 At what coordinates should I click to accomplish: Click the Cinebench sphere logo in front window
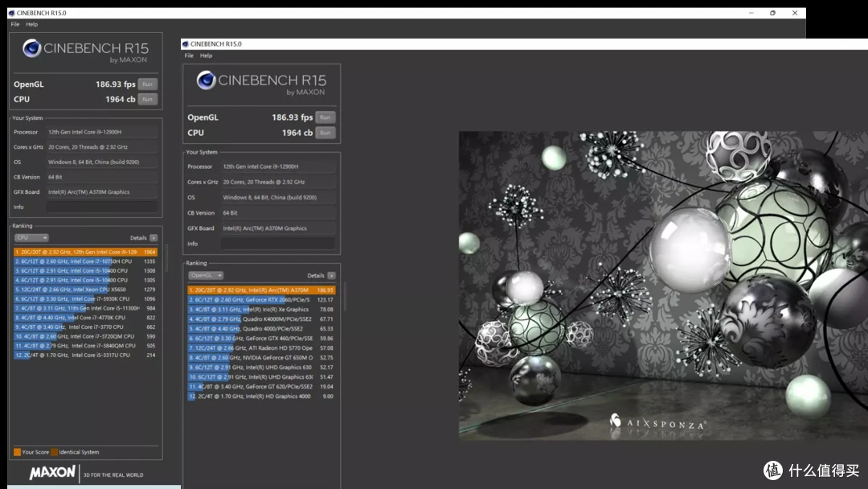(206, 81)
